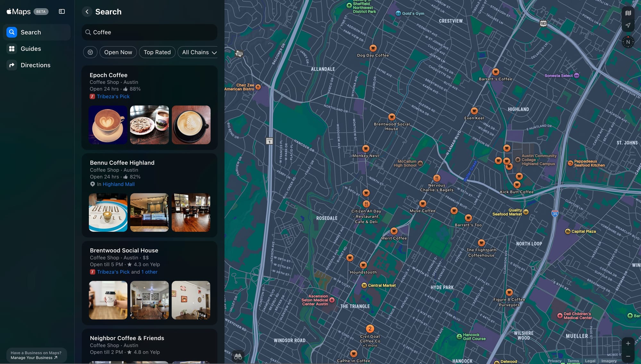Select Quality Seafood Market pin
641x364 pixels.
pyautogui.click(x=526, y=212)
